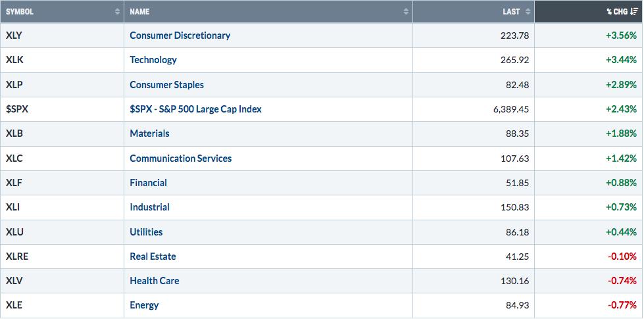Open the Industrial sector link
The width and height of the screenshot is (644, 319).
(149, 207)
